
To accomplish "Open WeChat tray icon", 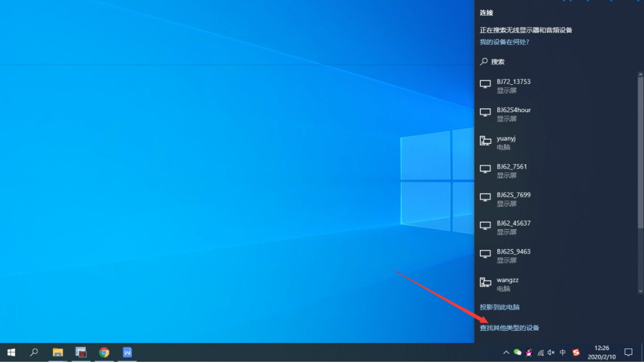I will click(x=518, y=352).
